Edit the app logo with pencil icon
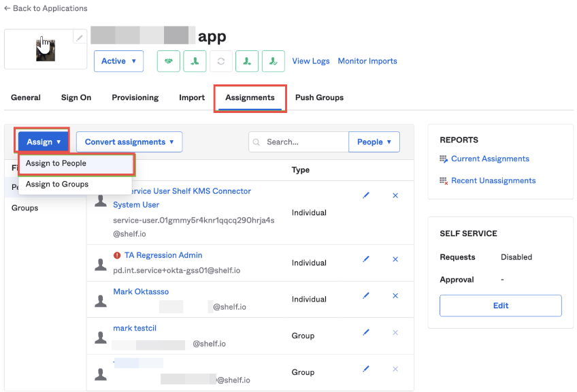 pos(80,37)
